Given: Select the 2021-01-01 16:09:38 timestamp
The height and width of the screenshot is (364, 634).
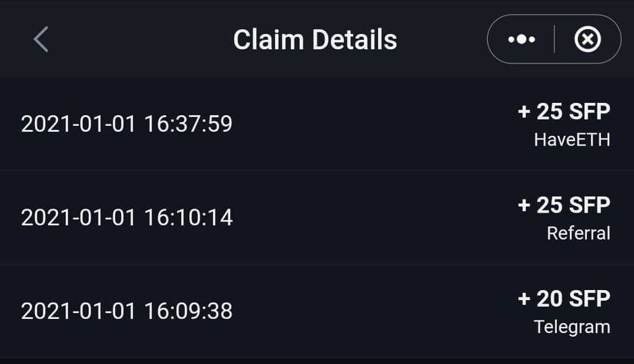Looking at the screenshot, I should click(x=127, y=311).
